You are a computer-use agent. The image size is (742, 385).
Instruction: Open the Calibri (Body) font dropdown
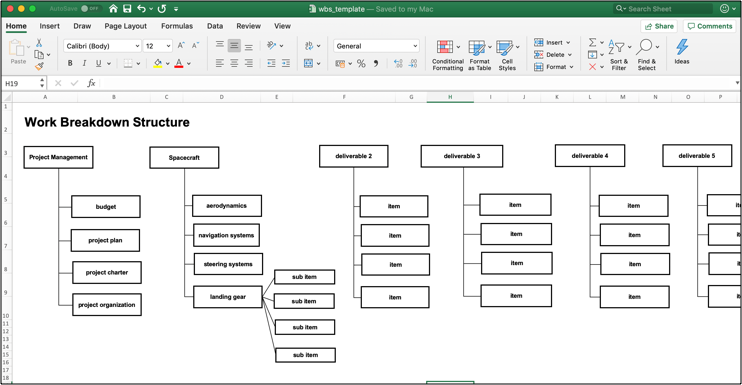(103, 46)
